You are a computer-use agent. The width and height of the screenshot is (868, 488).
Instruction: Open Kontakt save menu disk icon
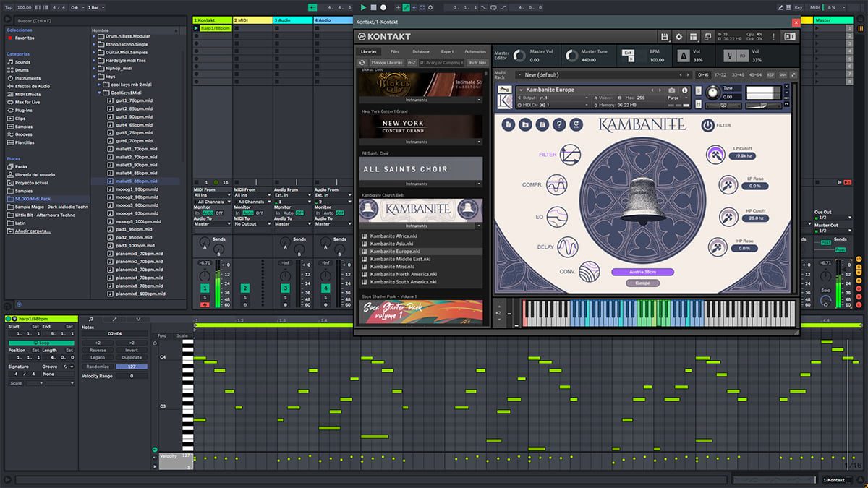664,37
